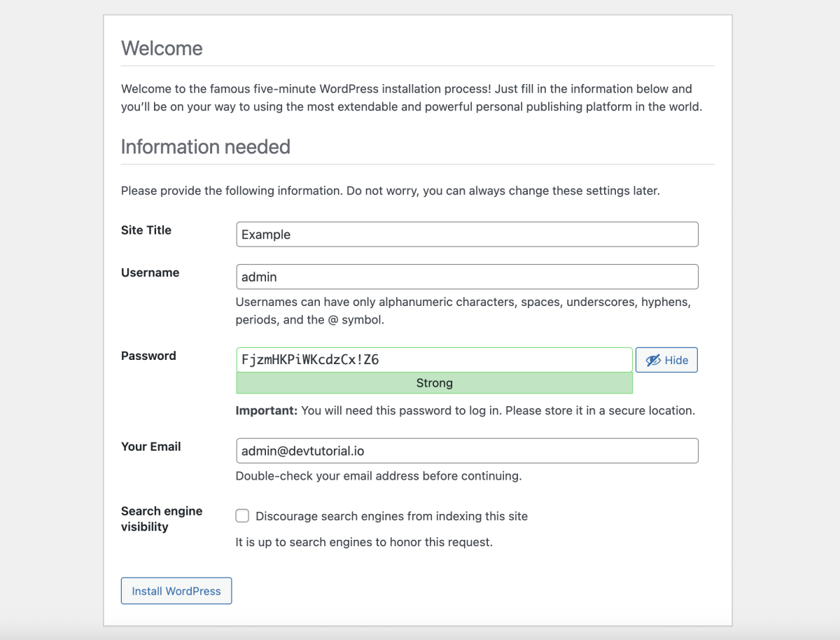Click the crossed-out eye icon beside password
Screen dimensions: 840x640
click(x=653, y=360)
